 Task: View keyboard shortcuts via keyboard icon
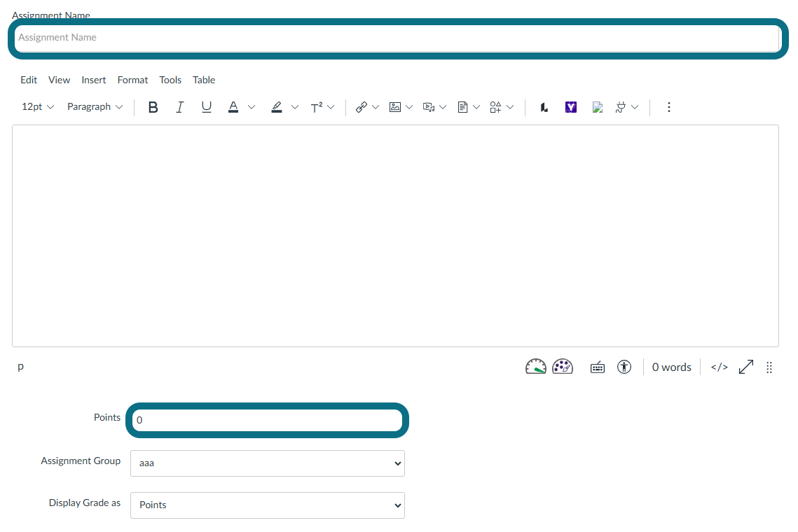coord(598,367)
